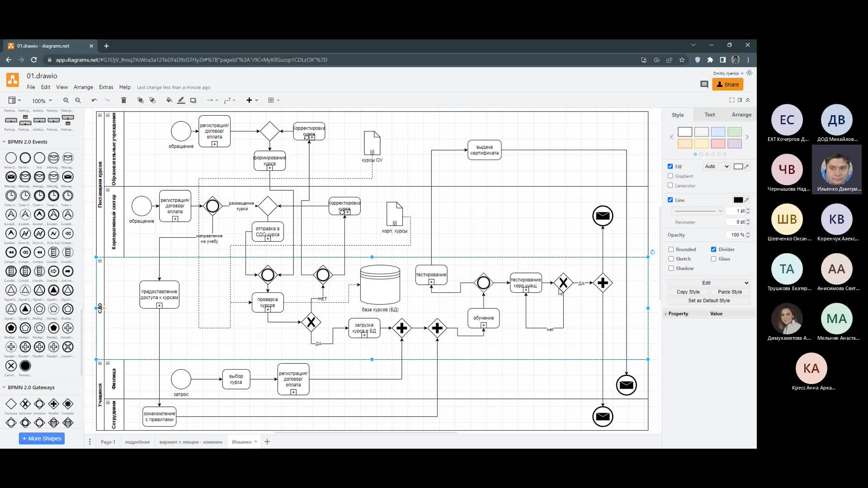Undo last change with undo arrow

[94, 100]
